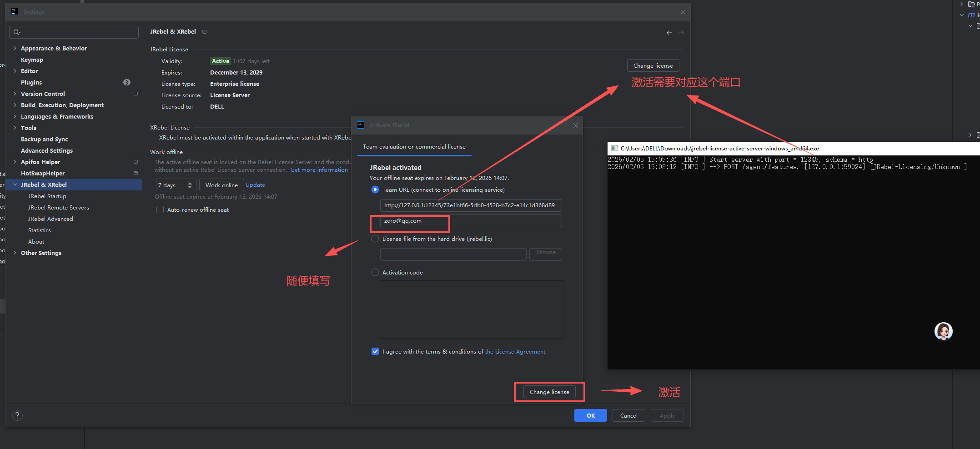Viewport: 980px width, 449px height.
Task: Open Plugins settings page
Action: pyautogui.click(x=31, y=82)
